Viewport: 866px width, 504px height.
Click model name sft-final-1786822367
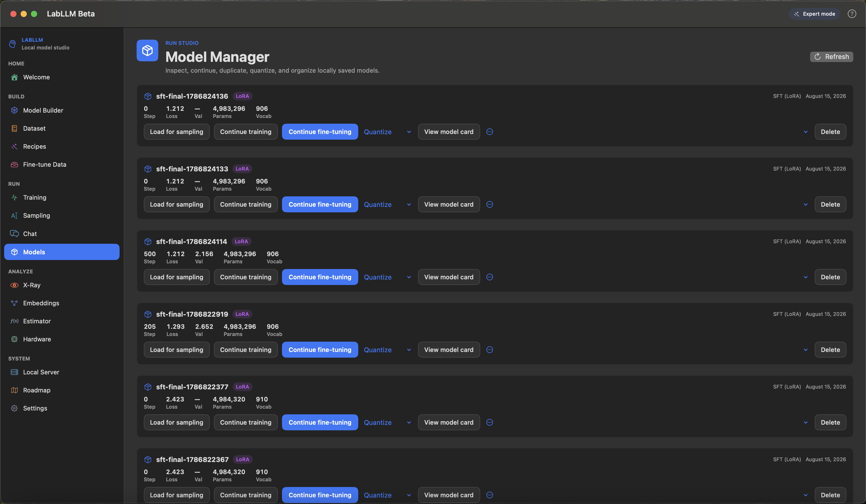pyautogui.click(x=193, y=459)
